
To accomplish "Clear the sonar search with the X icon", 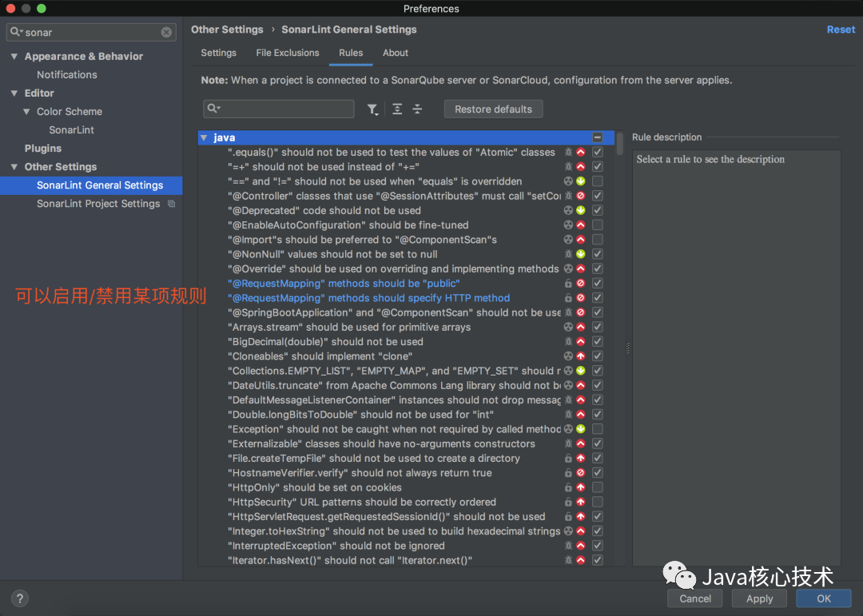I will (x=166, y=33).
